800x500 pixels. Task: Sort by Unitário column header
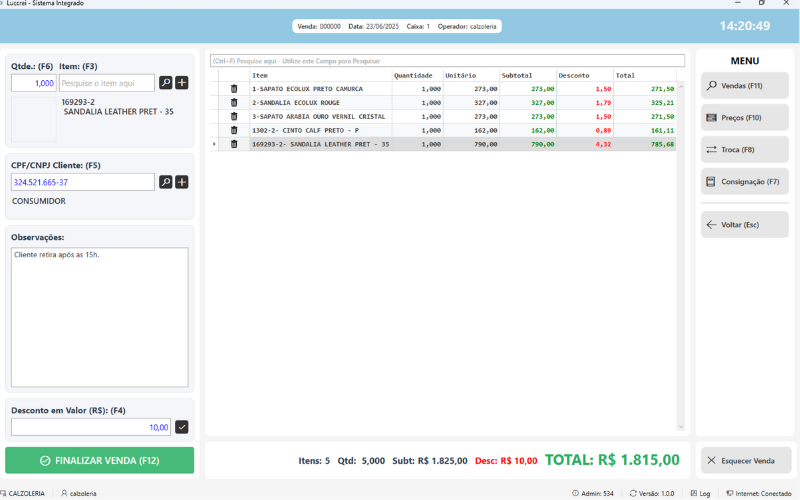pyautogui.click(x=471, y=76)
